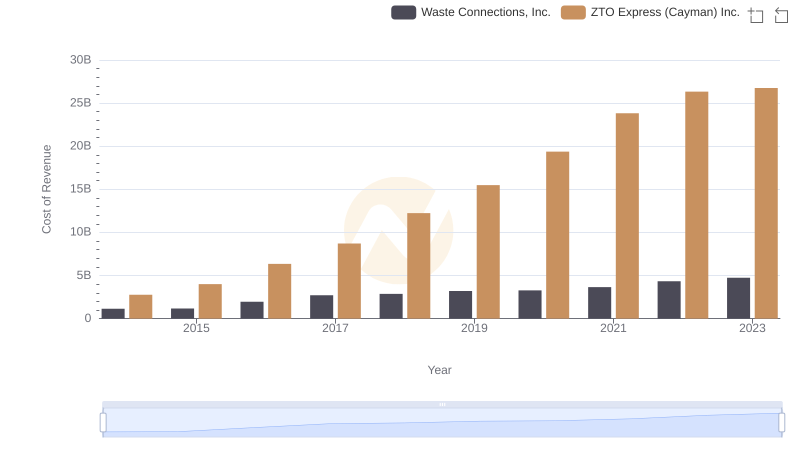
Task: Click the Waste Connections bar for 2017
Action: (x=321, y=306)
